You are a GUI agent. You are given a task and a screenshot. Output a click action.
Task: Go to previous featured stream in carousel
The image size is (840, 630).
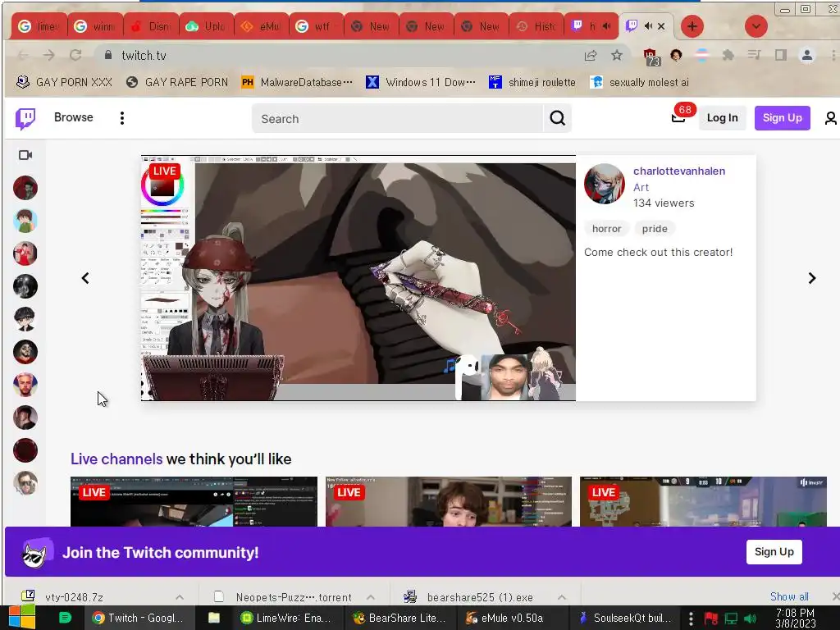[x=85, y=278]
